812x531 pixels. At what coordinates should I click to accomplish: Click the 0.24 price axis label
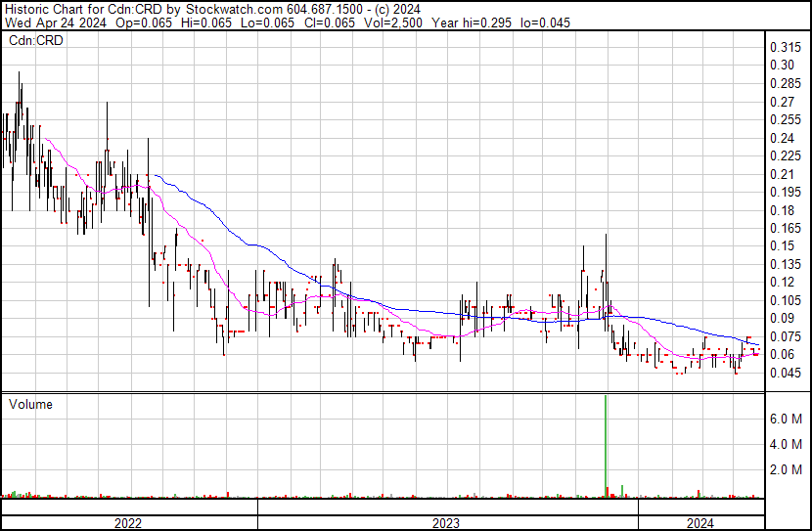pos(783,138)
